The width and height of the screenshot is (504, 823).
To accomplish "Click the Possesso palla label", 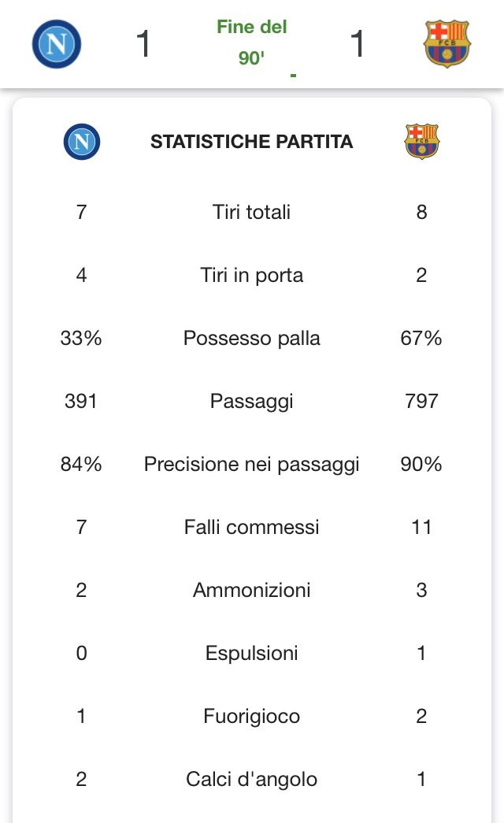I will coord(252,338).
